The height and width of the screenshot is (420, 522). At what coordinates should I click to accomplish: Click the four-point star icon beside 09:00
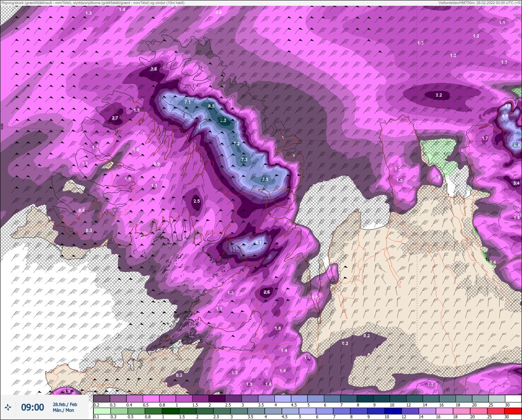click(8, 407)
